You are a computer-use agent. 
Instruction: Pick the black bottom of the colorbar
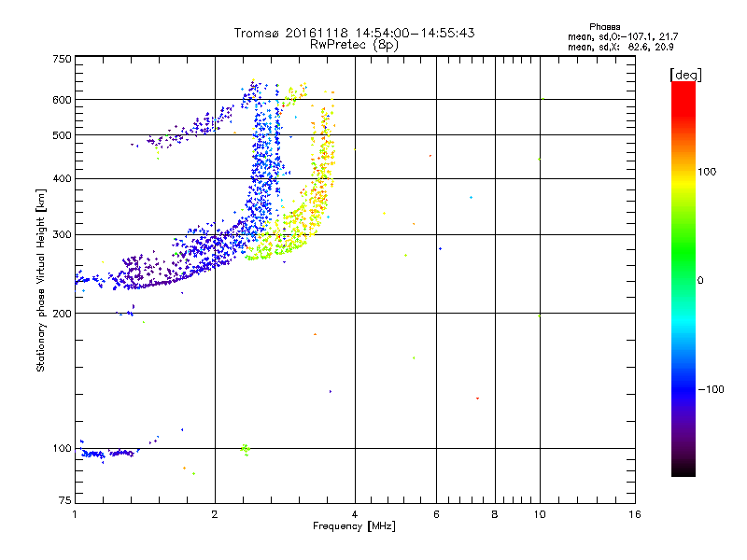(683, 471)
